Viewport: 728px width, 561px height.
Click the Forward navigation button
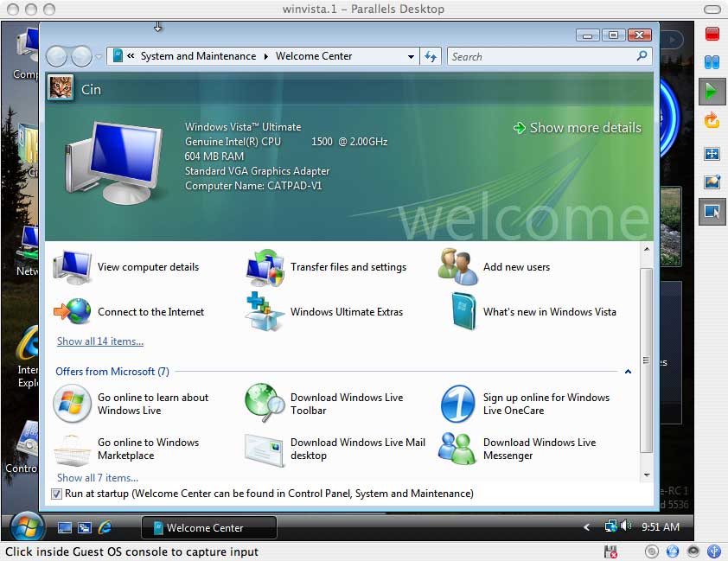(x=82, y=56)
